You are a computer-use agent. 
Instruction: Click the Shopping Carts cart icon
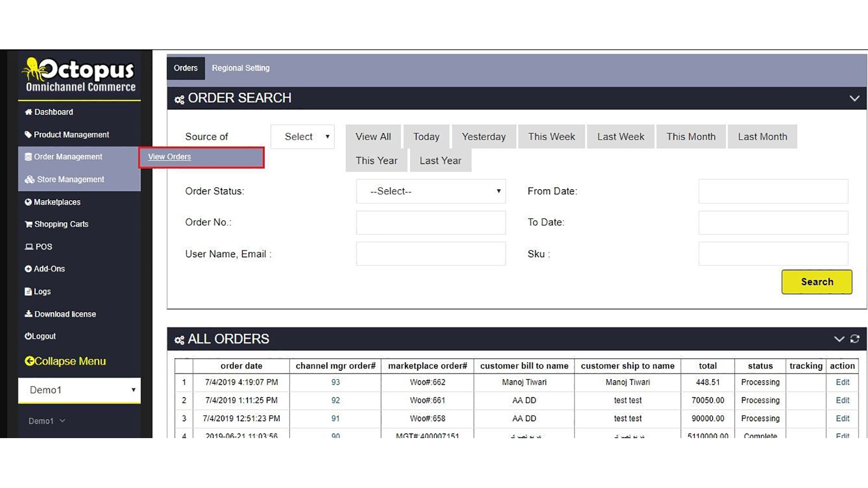click(28, 224)
